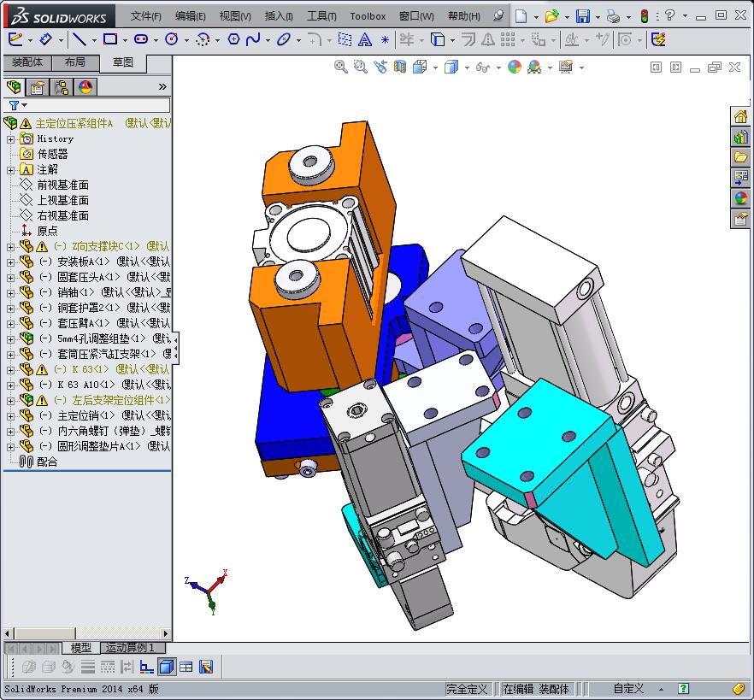Image resolution: width=754 pixels, height=700 pixels.
Task: Switch to the 装配体 command tab
Action: pyautogui.click(x=27, y=62)
